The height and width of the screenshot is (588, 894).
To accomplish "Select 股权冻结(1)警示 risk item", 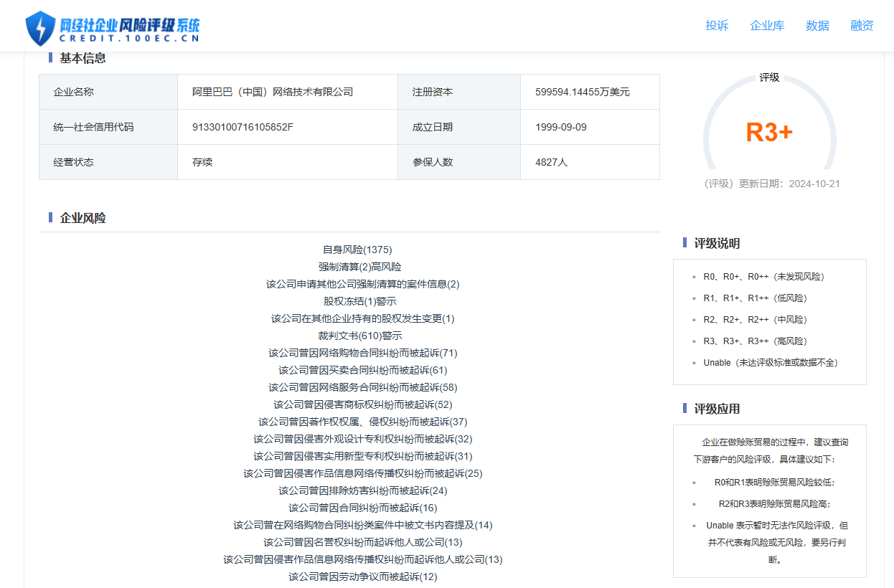I will tap(359, 301).
